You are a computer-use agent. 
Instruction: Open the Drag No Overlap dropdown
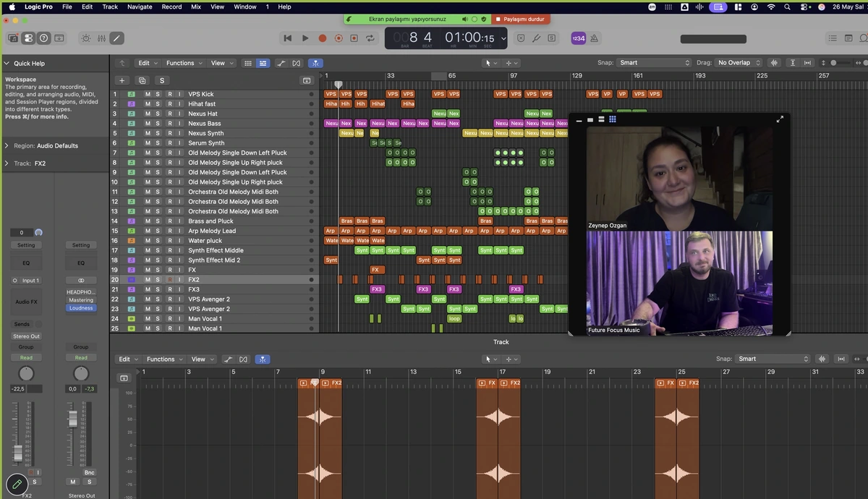[x=738, y=63]
